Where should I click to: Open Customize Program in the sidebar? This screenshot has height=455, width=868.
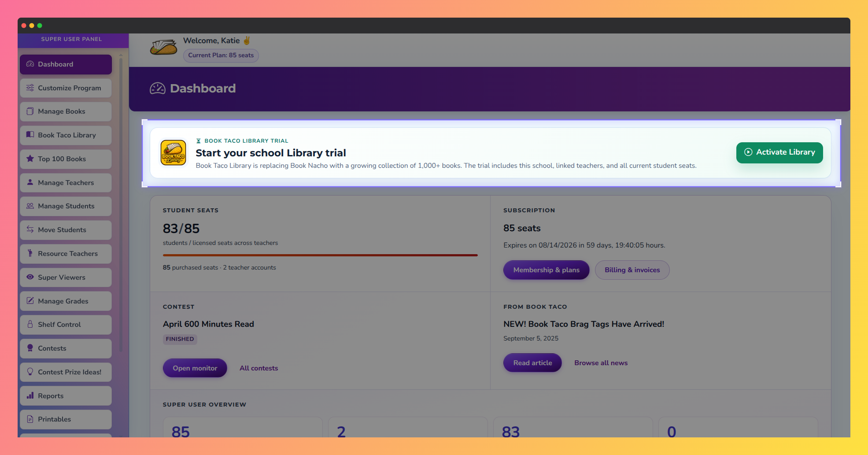(66, 88)
